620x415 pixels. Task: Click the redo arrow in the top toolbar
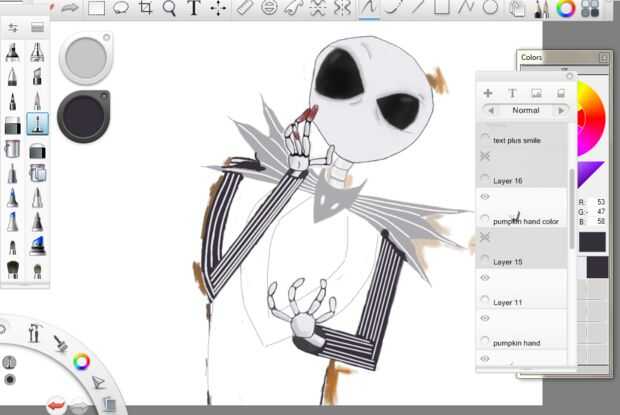70,8
